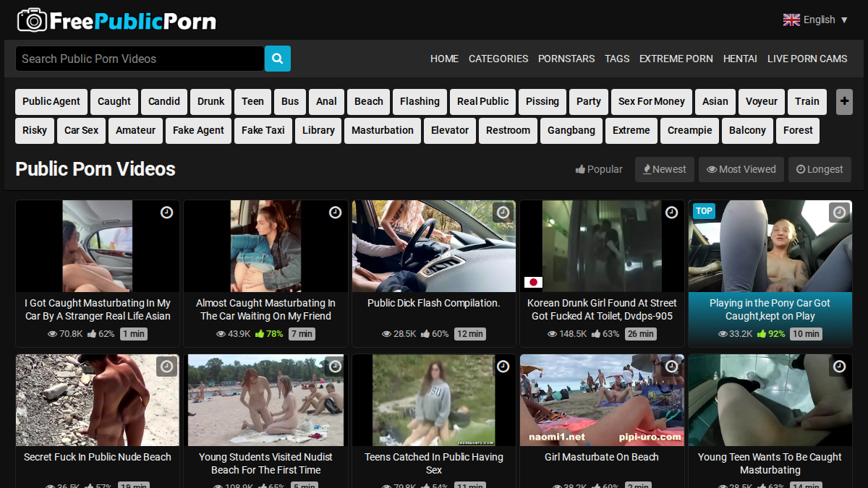Click the Public Porn Videos heading
Viewport: 868px width, 488px height.
(x=95, y=169)
